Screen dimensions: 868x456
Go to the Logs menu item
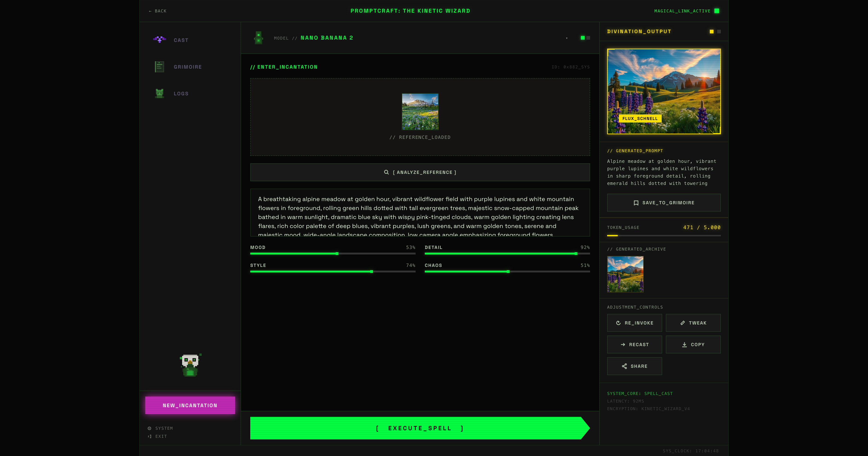coord(181,94)
